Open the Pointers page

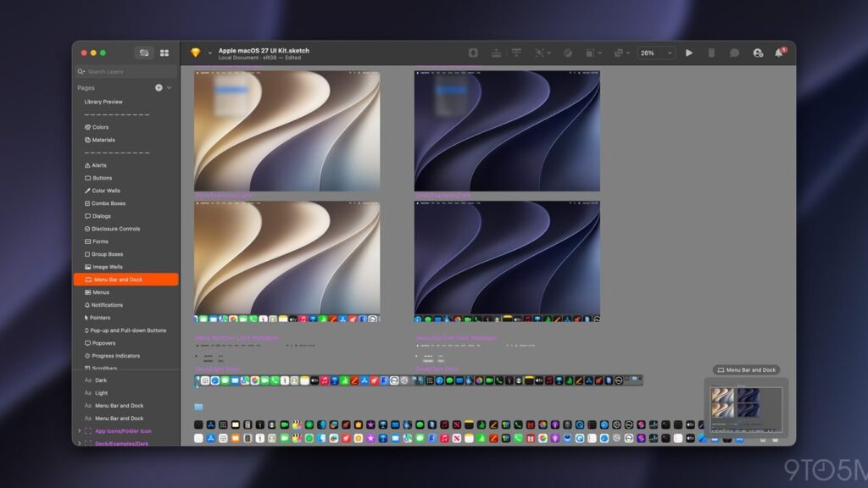pos(97,319)
